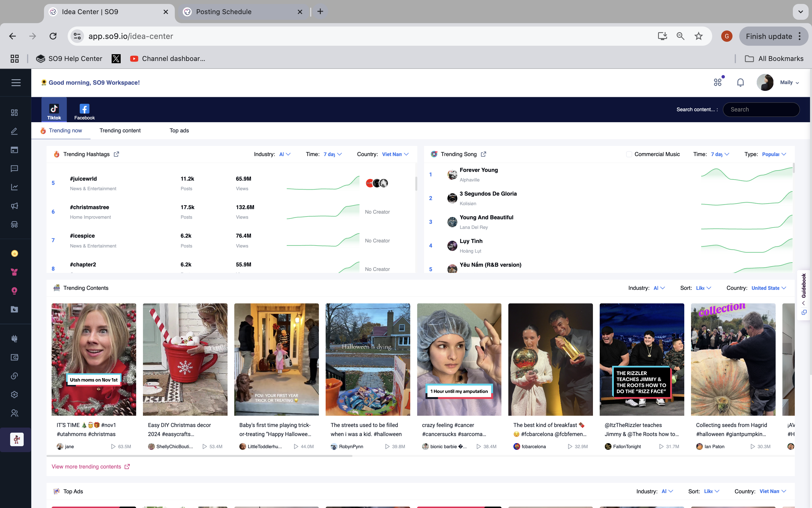
Task: Click the Search content input field
Action: (x=761, y=110)
